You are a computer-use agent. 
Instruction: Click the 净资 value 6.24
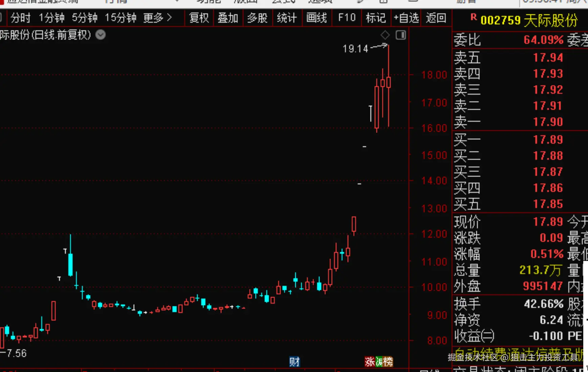point(551,320)
